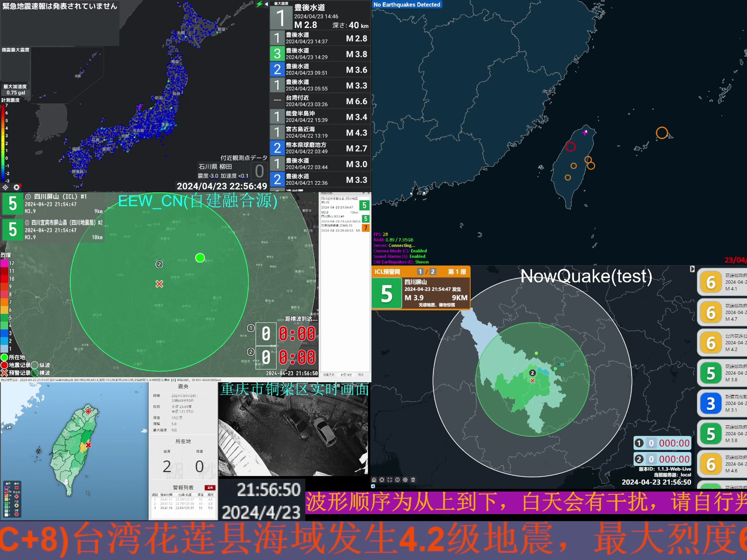Click red circle on western Taiwan in GlobalQuake
Viewport: 747px width, 560px height.
coord(570,146)
